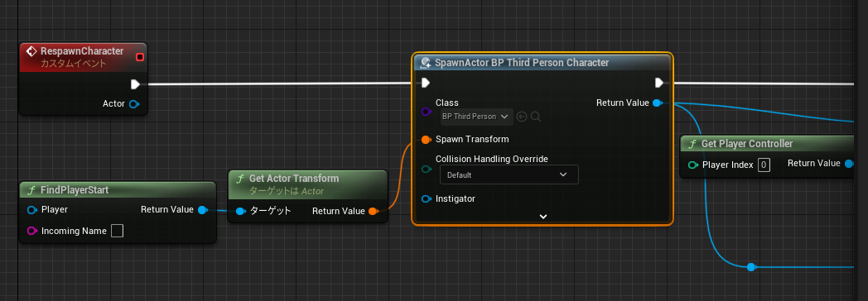Click the browse-to-asset magnifier icon beside Class
Screen dimensions: 868x301
click(x=535, y=117)
